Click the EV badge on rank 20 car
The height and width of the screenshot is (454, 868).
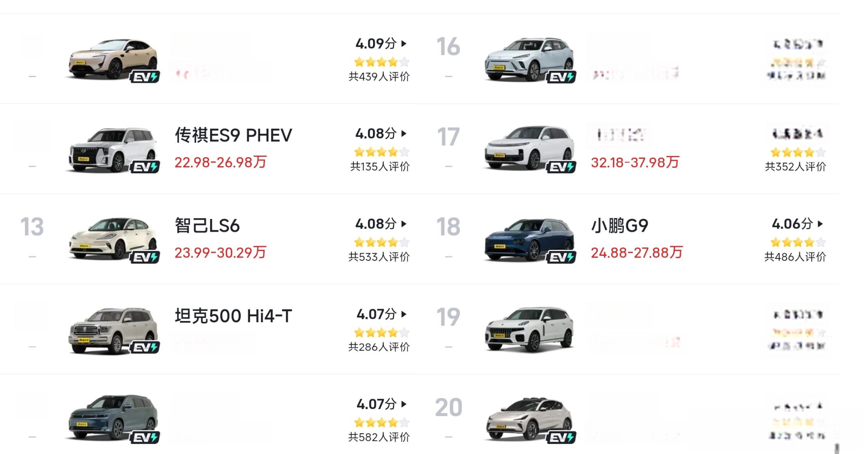click(561, 437)
